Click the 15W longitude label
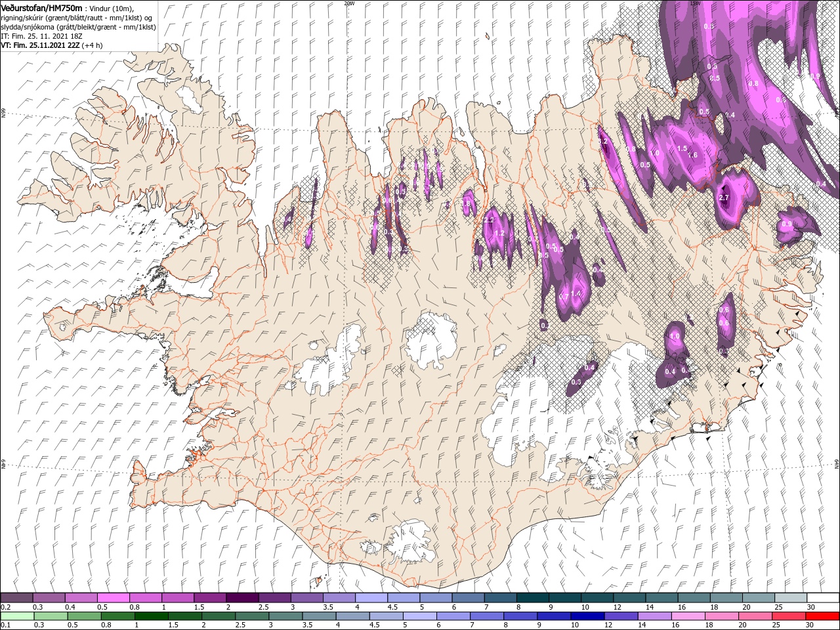 click(x=696, y=3)
